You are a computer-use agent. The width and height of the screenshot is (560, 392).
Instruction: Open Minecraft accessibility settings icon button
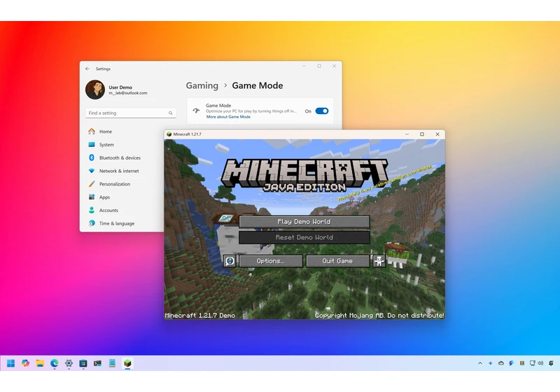tap(379, 261)
